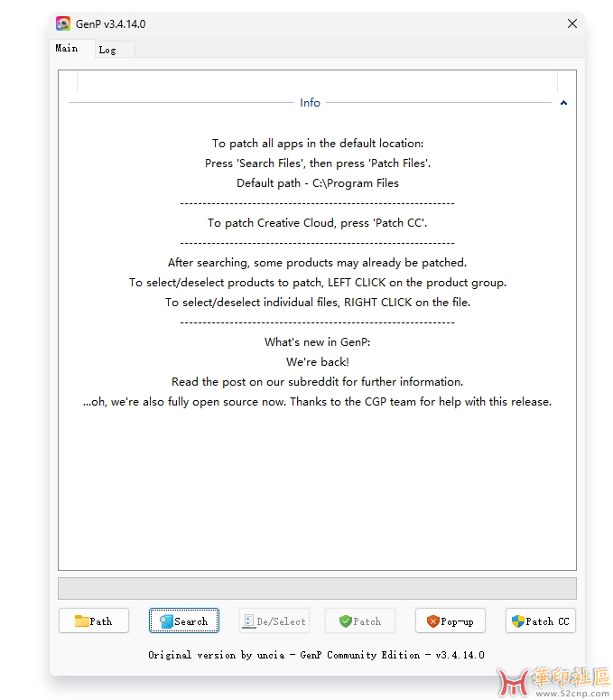Click line mentioning RIGHT CLICK on the file
Image resolution: width=613 pixels, height=700 pixels.
pos(318,303)
